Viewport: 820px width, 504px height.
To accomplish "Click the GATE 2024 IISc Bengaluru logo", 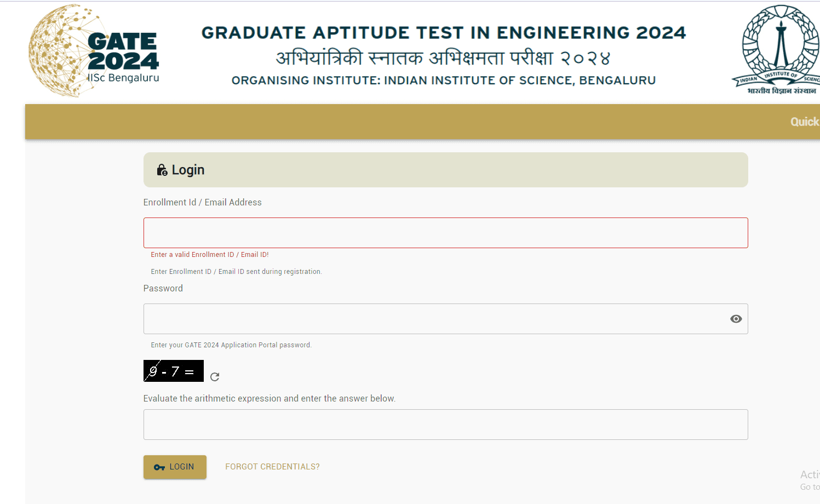I will pyautogui.click(x=94, y=51).
